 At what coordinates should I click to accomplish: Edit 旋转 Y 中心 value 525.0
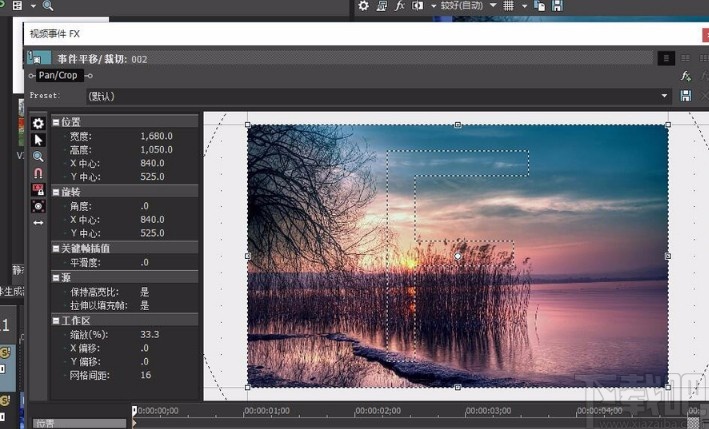(x=152, y=233)
